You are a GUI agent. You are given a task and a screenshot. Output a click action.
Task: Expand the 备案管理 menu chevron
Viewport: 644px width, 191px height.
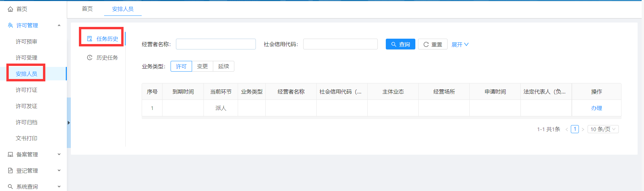point(59,154)
